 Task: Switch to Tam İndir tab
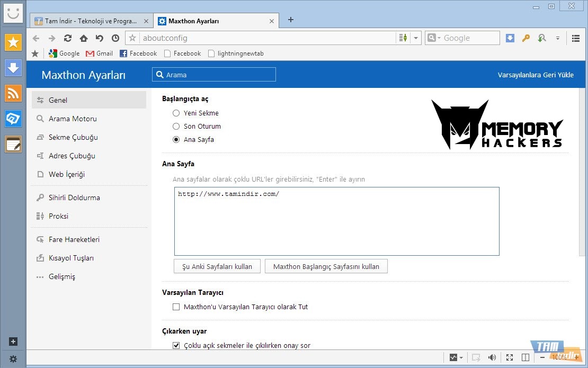click(91, 21)
